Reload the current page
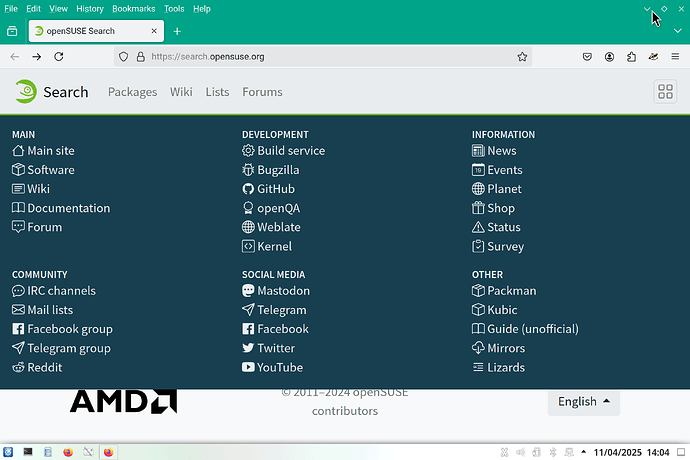The height and width of the screenshot is (460, 690). click(59, 57)
